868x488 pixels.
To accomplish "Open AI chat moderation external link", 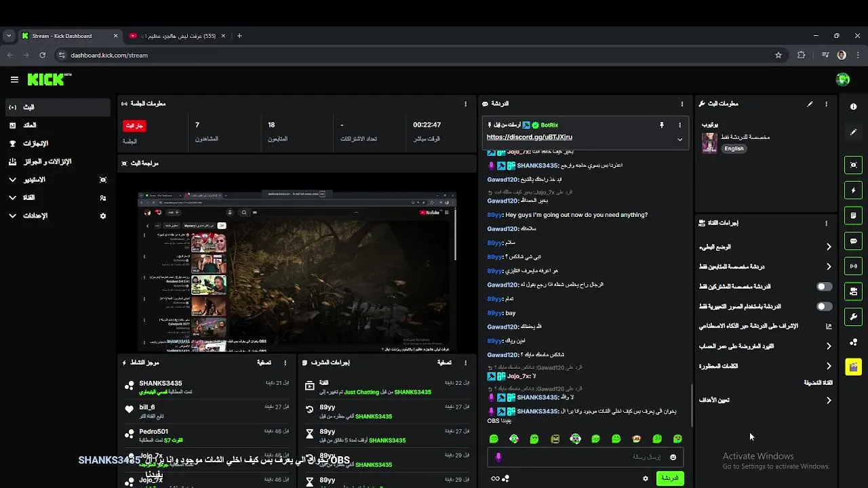I will pyautogui.click(x=828, y=326).
